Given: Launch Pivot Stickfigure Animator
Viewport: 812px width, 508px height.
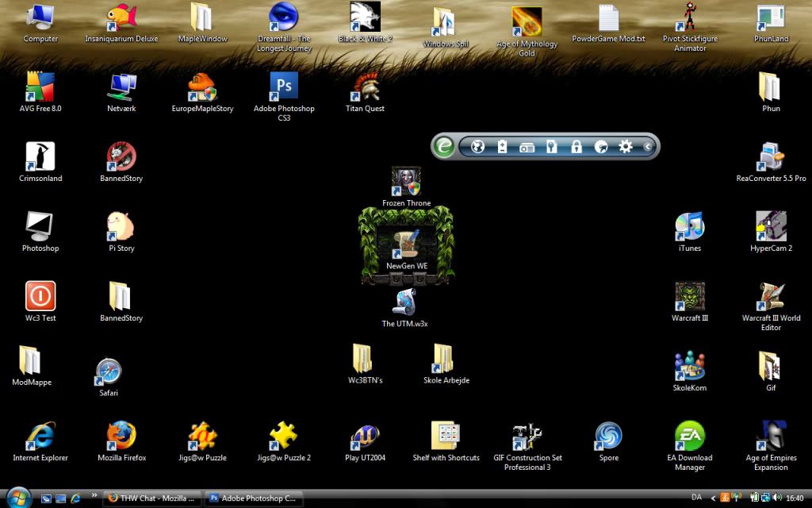Looking at the screenshot, I should click(690, 27).
